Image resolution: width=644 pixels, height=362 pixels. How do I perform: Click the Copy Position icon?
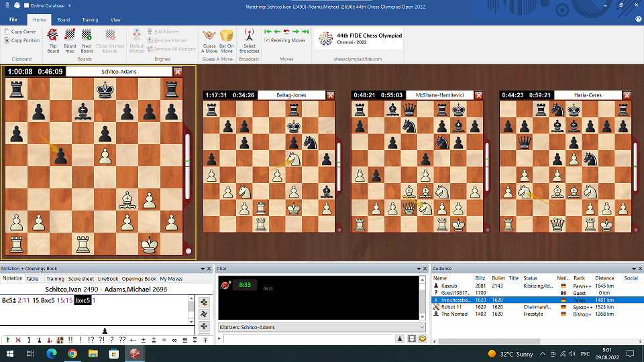click(x=7, y=40)
